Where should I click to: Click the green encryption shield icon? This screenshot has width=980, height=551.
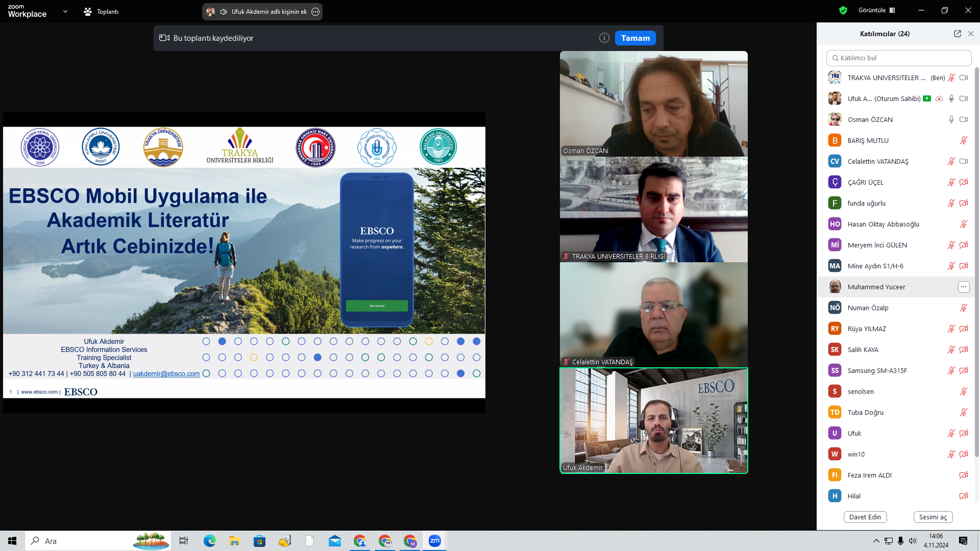pyautogui.click(x=843, y=10)
